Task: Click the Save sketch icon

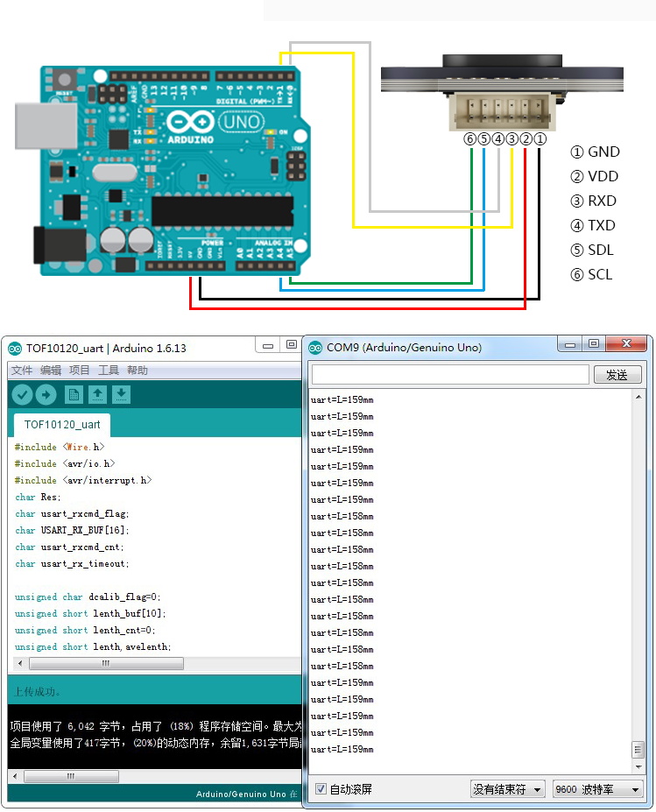Action: tap(121, 395)
